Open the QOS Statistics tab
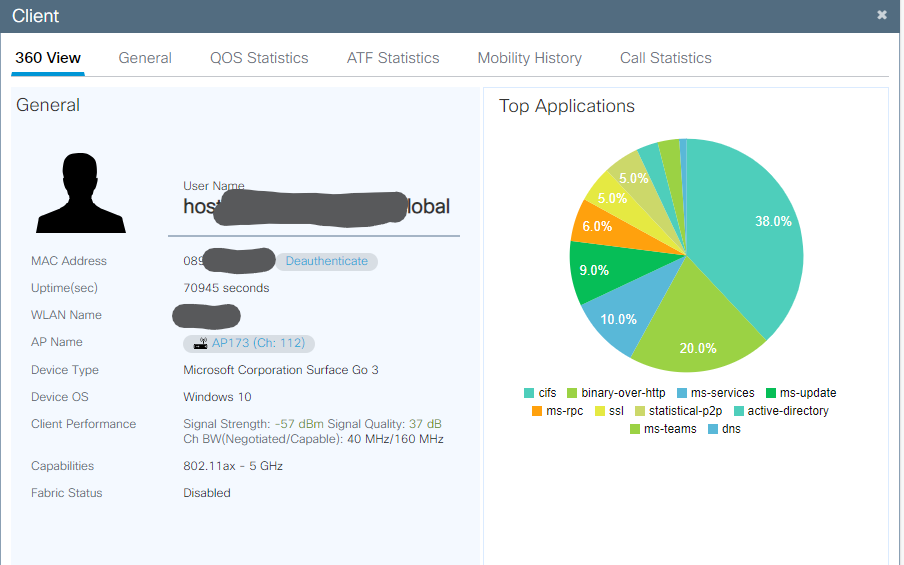This screenshot has width=904, height=565. pos(259,58)
